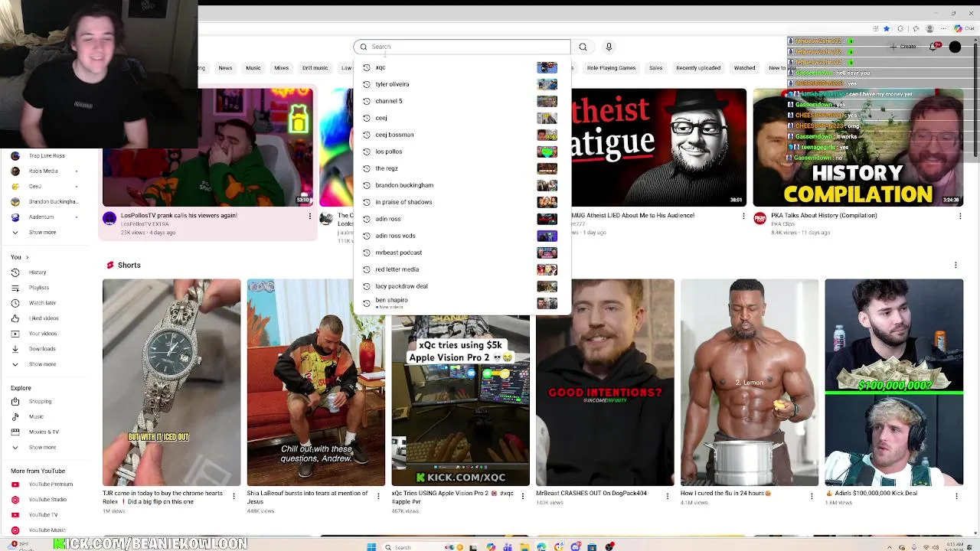
Task: Select search suggestion 'los pollos'
Action: point(462,152)
